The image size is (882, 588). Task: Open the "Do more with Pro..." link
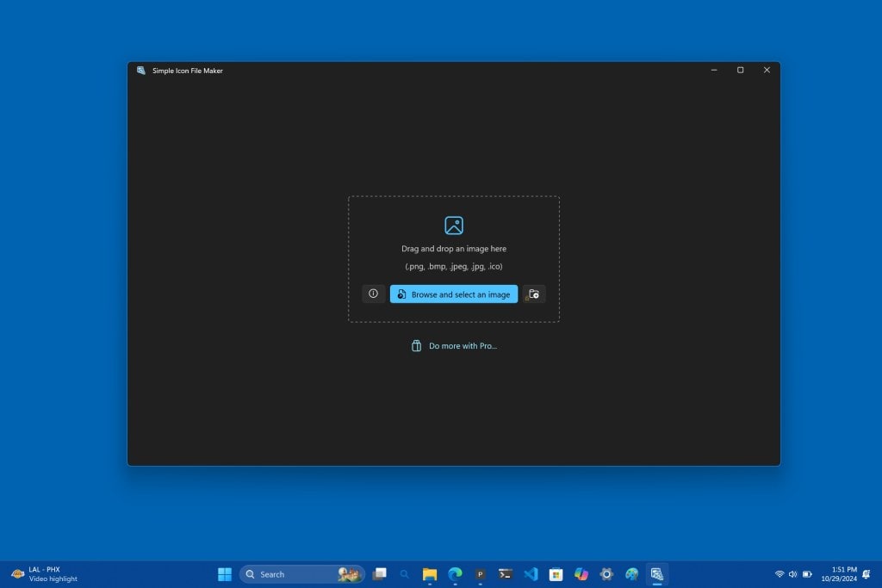pyautogui.click(x=453, y=345)
